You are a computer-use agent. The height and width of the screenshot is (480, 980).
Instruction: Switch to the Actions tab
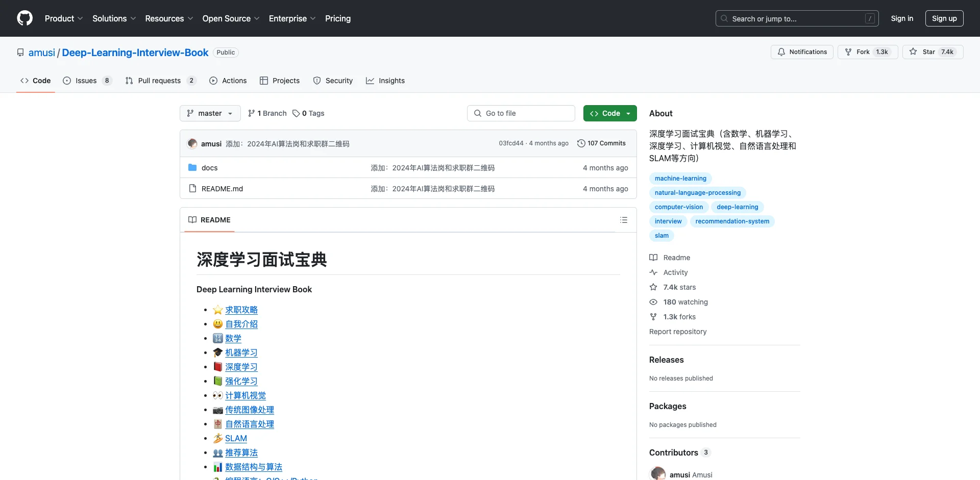pyautogui.click(x=228, y=81)
